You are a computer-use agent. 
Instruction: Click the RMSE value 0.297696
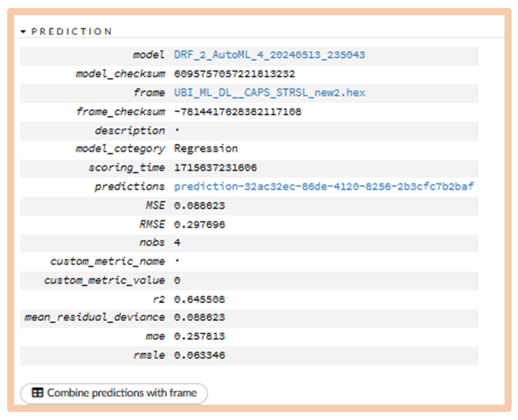(199, 224)
